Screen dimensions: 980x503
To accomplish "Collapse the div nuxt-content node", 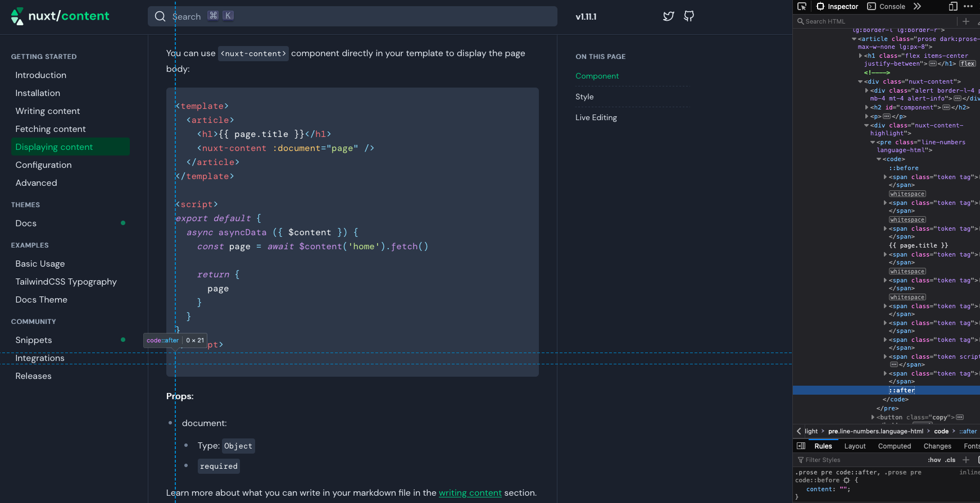I will [x=860, y=82].
